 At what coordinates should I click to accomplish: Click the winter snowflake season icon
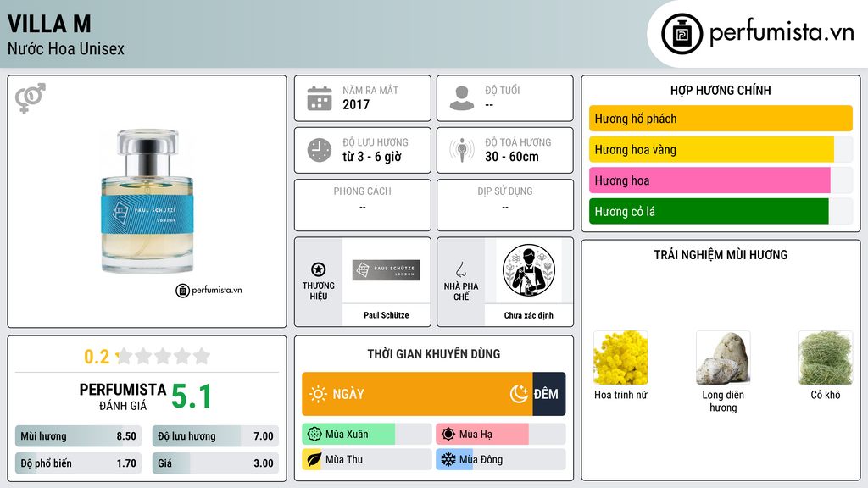pos(448,460)
